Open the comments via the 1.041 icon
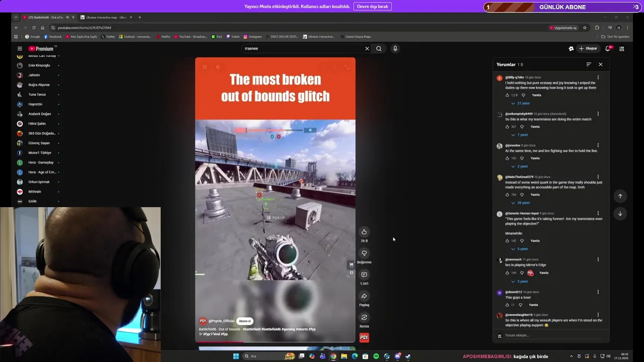 click(x=364, y=275)
